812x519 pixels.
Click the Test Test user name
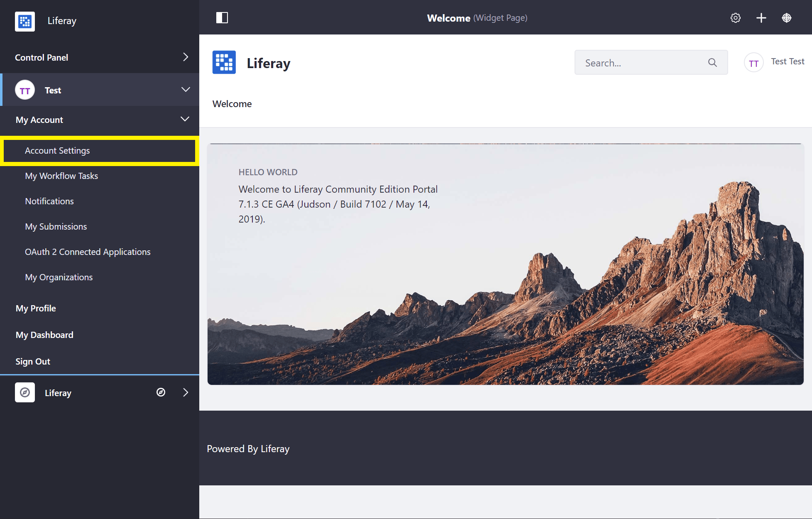tap(788, 61)
